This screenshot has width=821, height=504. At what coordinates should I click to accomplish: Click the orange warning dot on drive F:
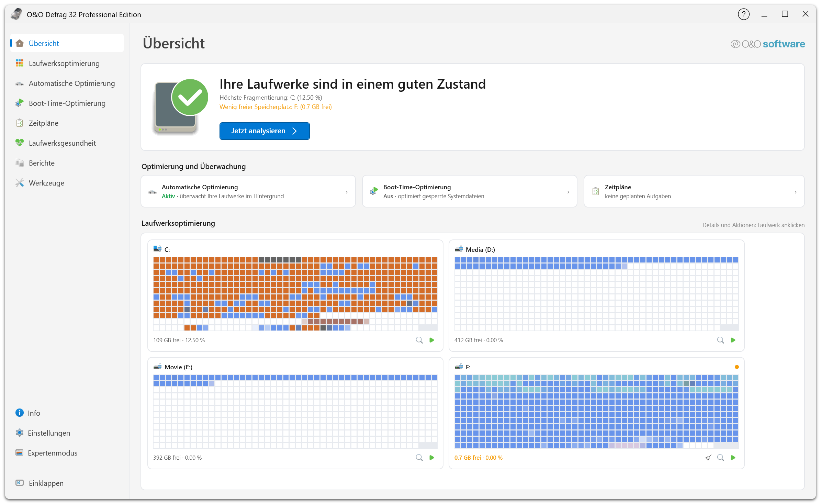click(736, 367)
